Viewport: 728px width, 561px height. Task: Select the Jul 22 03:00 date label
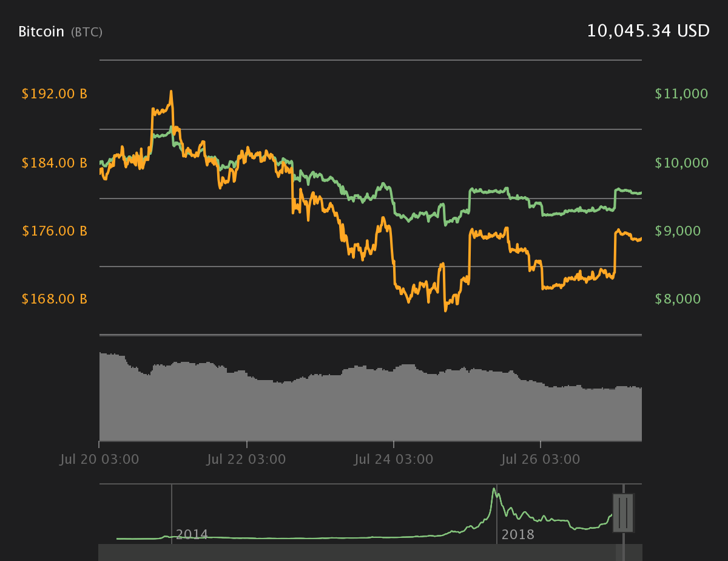tap(246, 460)
